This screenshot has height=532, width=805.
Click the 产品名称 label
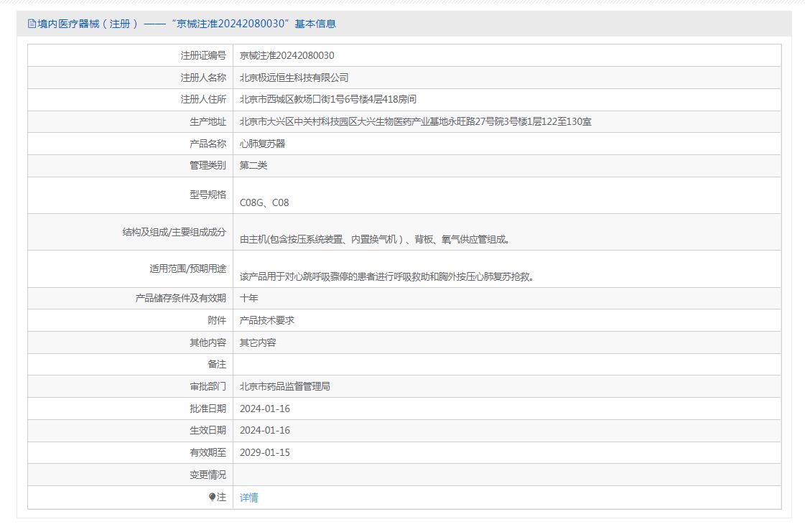(x=208, y=144)
